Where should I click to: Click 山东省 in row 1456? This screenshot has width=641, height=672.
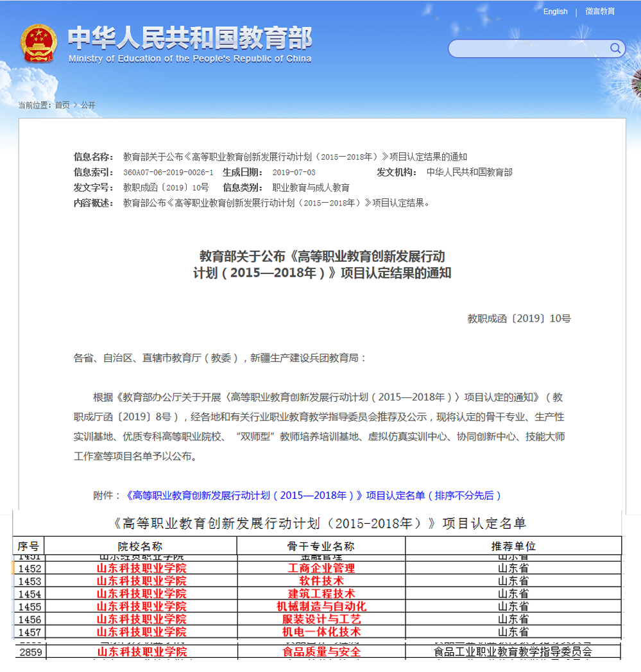click(x=513, y=619)
